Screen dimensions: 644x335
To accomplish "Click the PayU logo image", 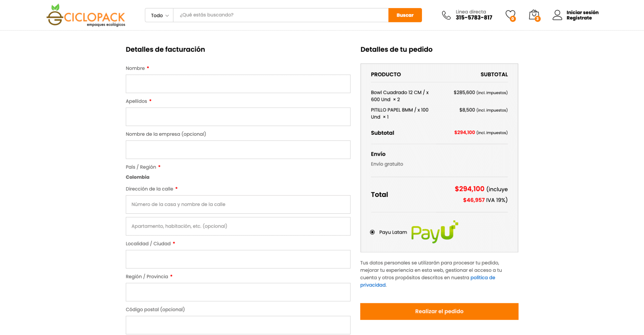I will pos(435,232).
